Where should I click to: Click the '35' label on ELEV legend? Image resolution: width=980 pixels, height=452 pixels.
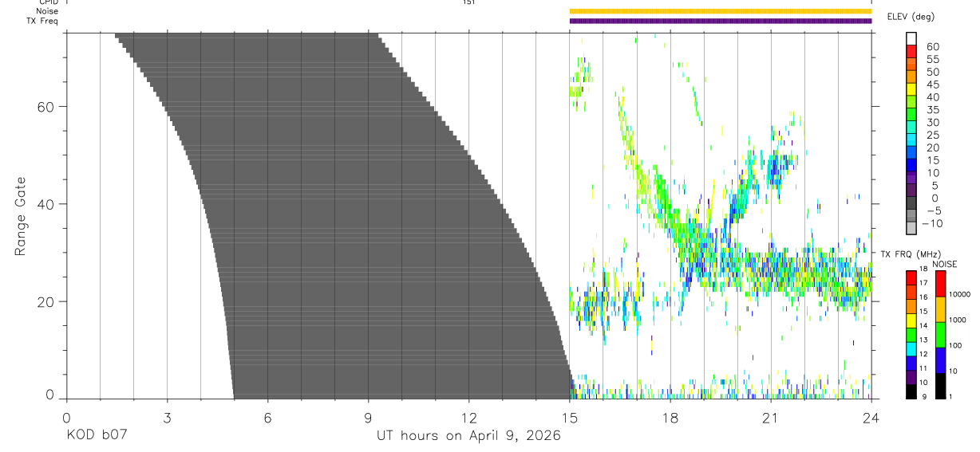pos(933,110)
